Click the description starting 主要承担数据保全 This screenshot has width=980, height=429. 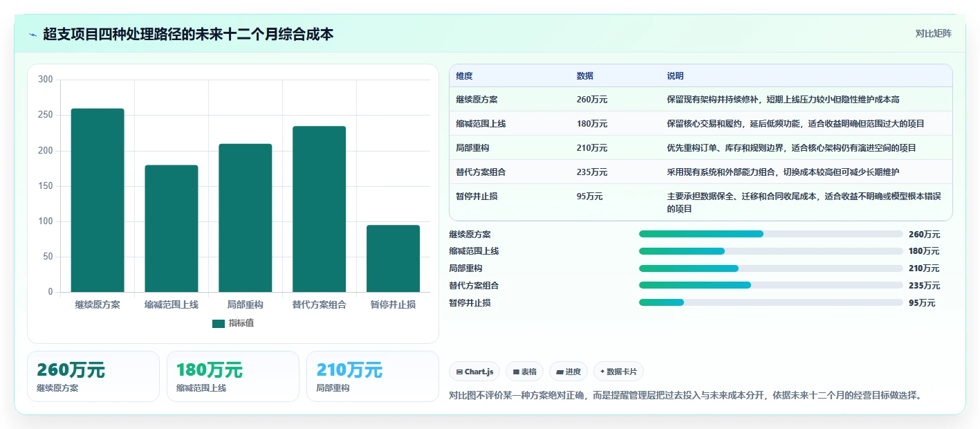click(x=804, y=202)
